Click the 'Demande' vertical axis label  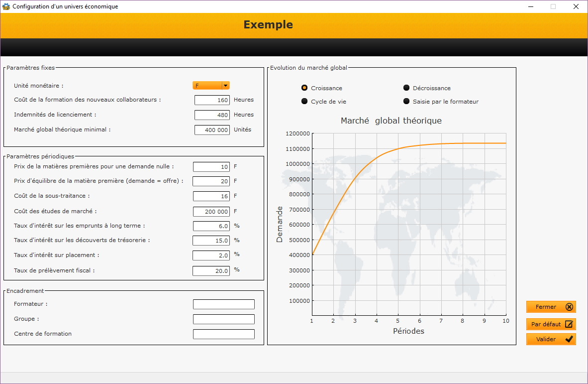coord(280,225)
